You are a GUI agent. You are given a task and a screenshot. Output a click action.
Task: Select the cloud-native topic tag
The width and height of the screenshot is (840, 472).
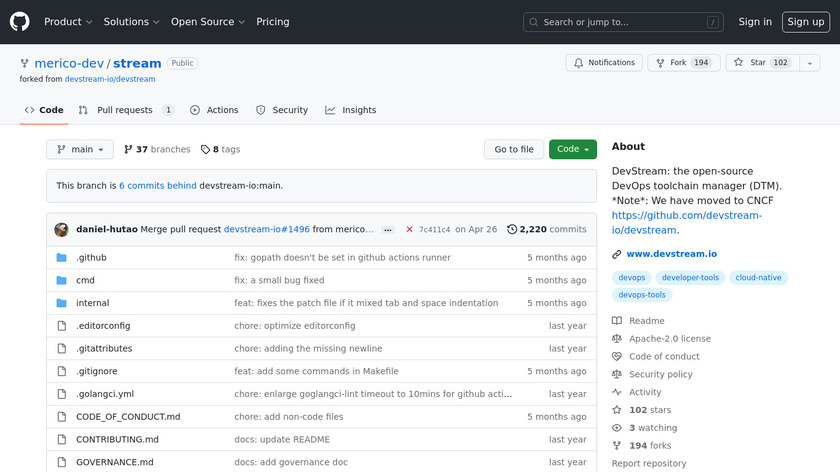tap(758, 278)
